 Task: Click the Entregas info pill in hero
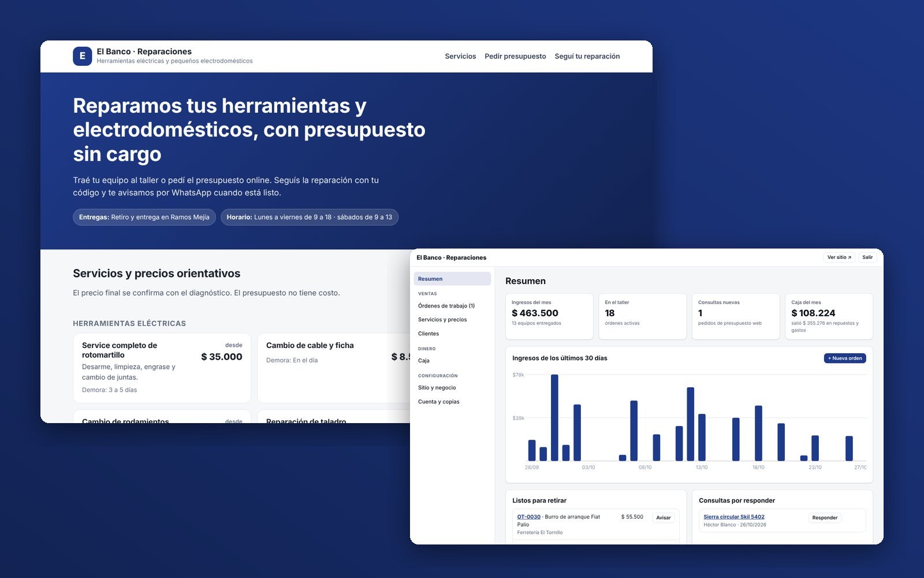(x=144, y=217)
